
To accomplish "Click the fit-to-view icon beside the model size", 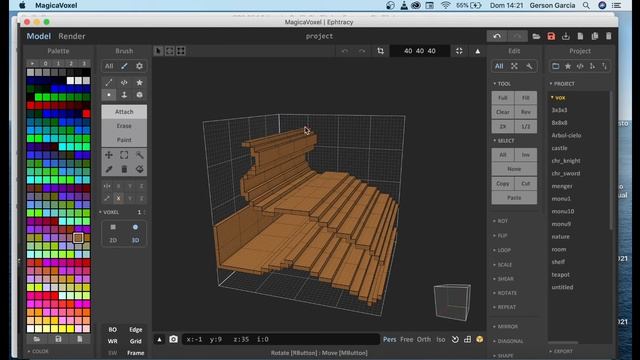I will (x=459, y=51).
